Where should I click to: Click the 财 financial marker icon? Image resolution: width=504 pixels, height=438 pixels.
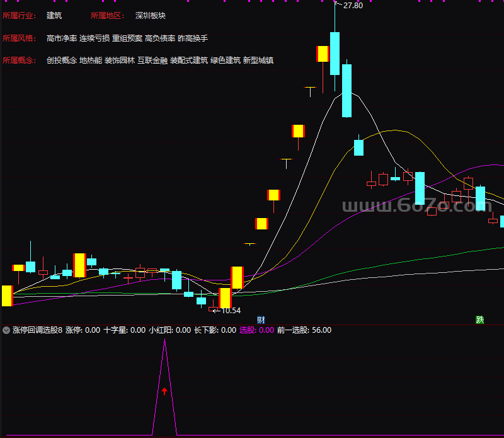pyautogui.click(x=261, y=320)
